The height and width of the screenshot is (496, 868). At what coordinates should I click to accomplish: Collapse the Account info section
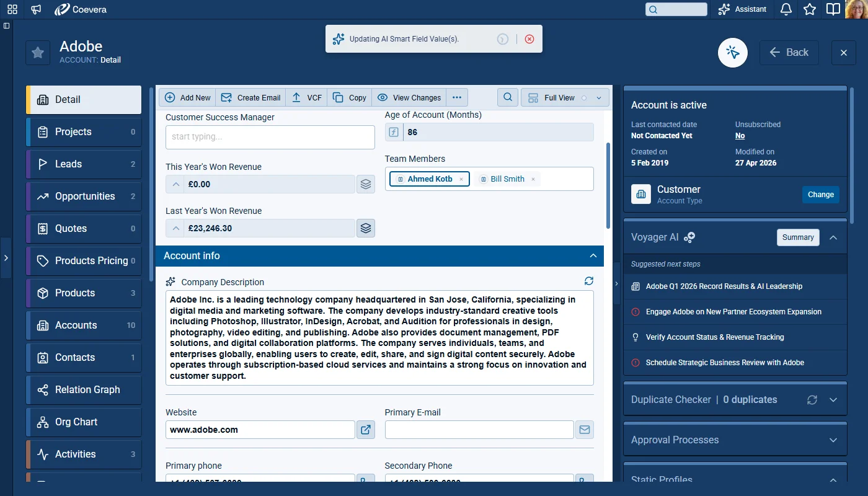(593, 256)
